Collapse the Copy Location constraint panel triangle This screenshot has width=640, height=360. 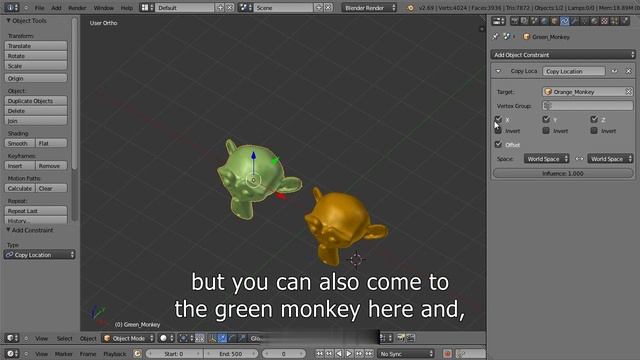pos(498,71)
